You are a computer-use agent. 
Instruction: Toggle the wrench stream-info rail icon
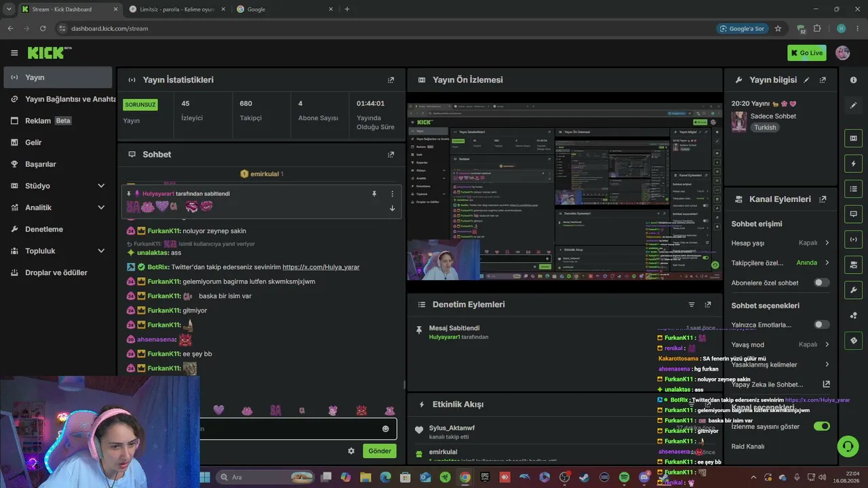(853, 290)
